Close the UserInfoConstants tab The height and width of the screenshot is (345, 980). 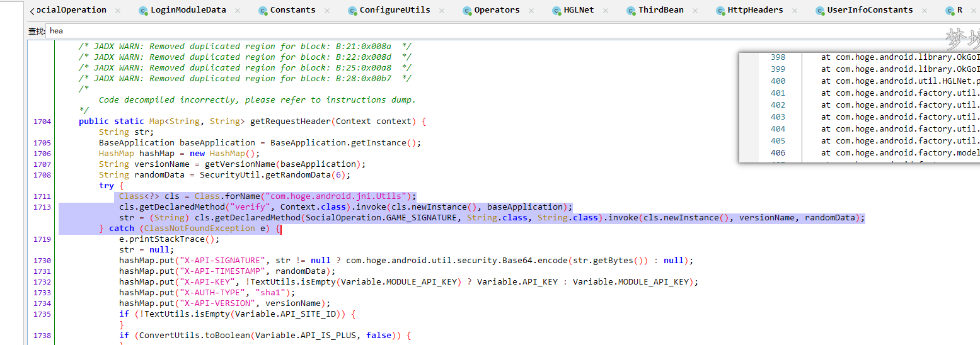(x=925, y=11)
